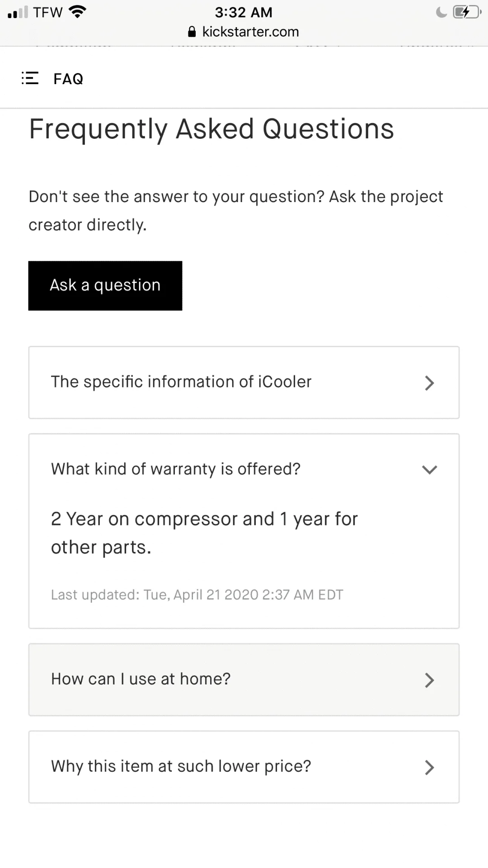Screen dimensions: 488x868
Task: Tap the kickstarter.com address bar
Action: (244, 32)
